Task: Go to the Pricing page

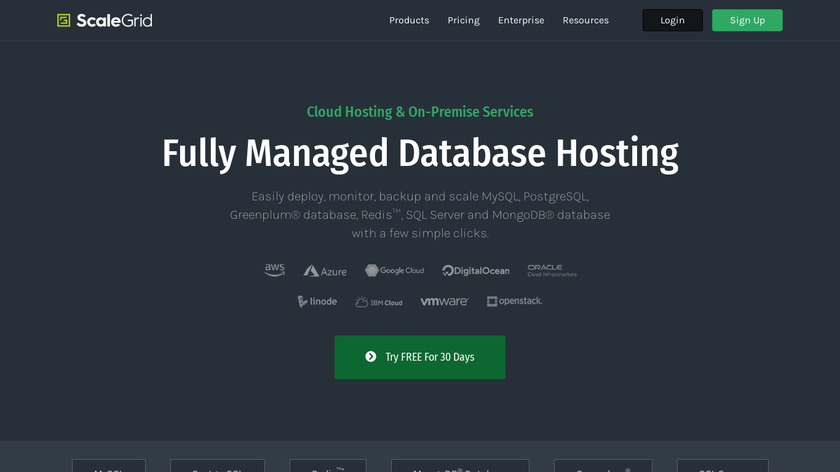Action: click(x=463, y=20)
